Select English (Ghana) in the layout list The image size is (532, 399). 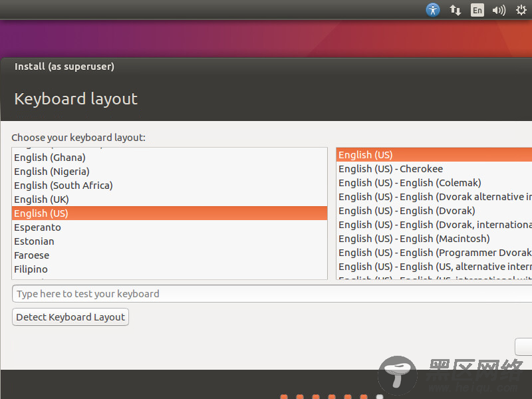(x=170, y=158)
